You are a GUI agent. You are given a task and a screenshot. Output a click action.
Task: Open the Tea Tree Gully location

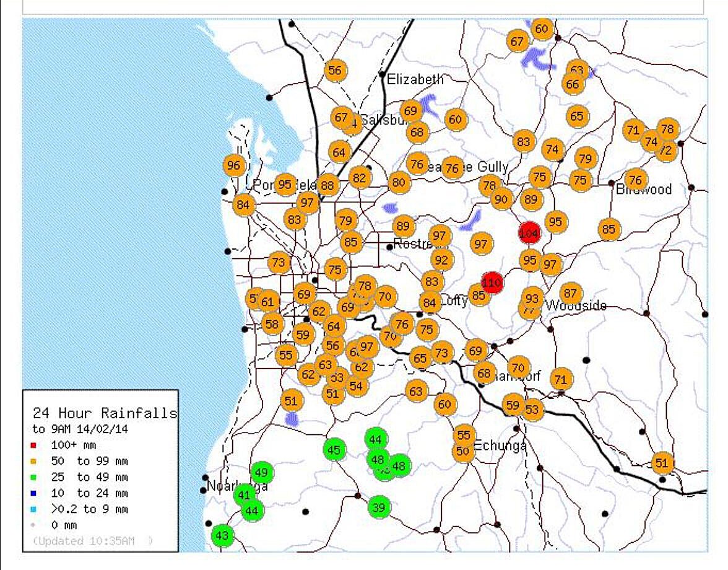tap(468, 167)
